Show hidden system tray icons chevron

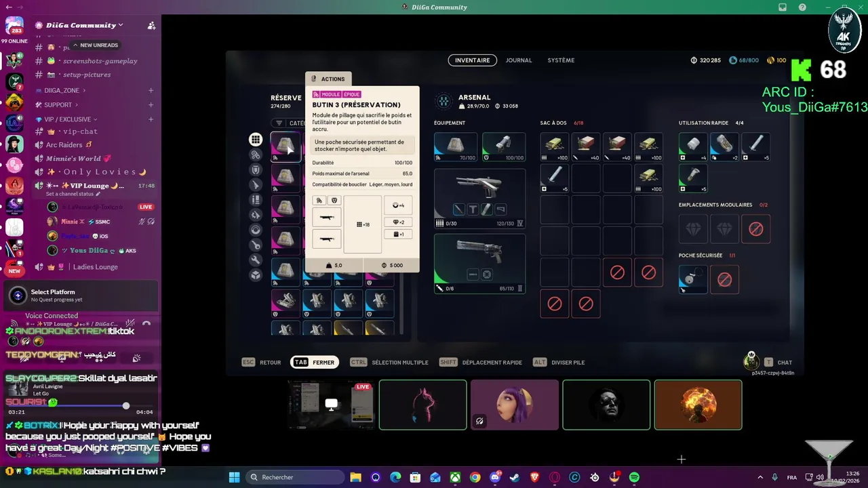tap(759, 477)
